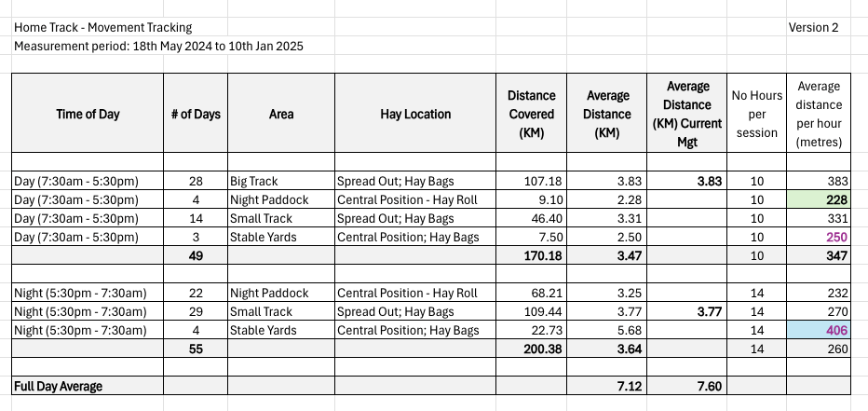Click the 'Distance Covered (KM)' header
The image size is (868, 411).
(532, 114)
